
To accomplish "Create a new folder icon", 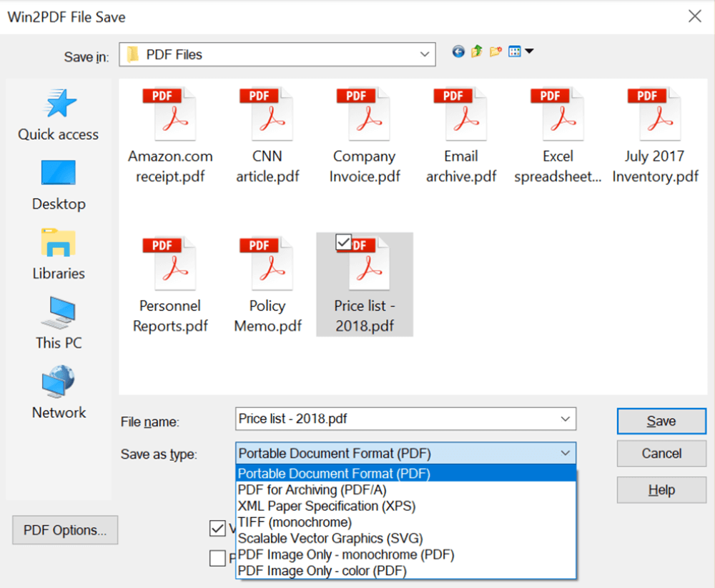I will click(x=495, y=51).
